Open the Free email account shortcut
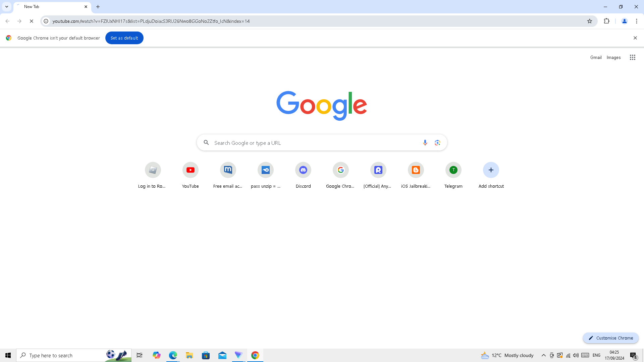The height and width of the screenshot is (362, 644). (228, 175)
